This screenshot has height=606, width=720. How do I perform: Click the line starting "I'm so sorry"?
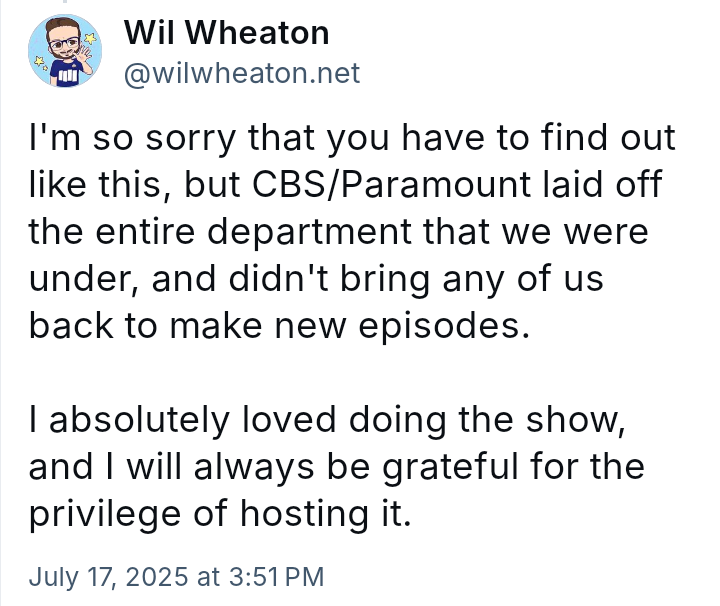click(351, 139)
